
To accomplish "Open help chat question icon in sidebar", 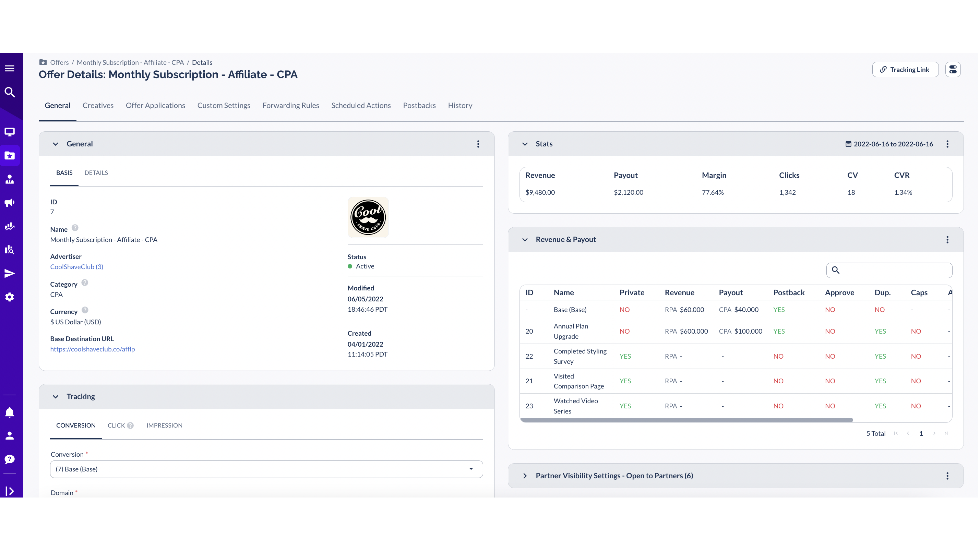I will click(10, 459).
